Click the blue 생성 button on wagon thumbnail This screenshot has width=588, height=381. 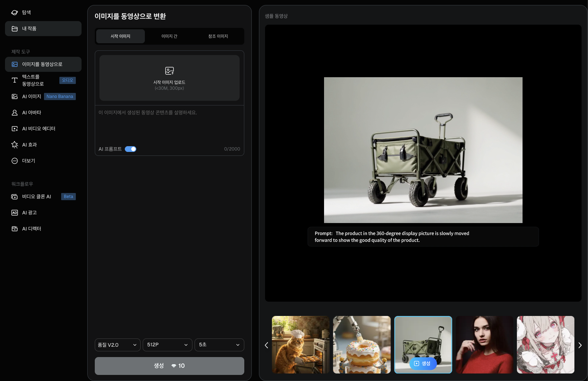(423, 363)
